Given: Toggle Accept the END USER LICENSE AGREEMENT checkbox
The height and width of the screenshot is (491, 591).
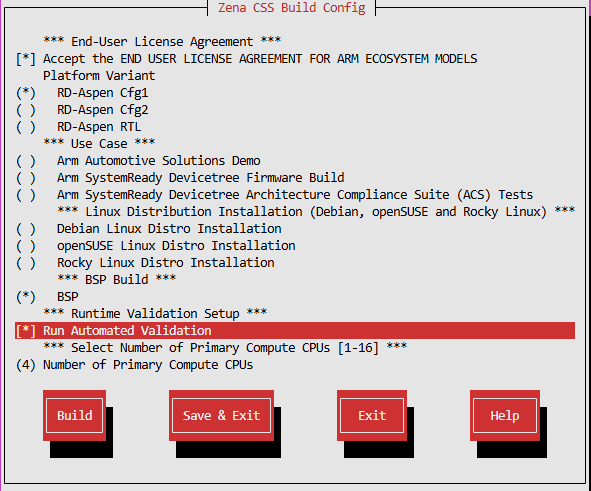Looking at the screenshot, I should (x=26, y=59).
